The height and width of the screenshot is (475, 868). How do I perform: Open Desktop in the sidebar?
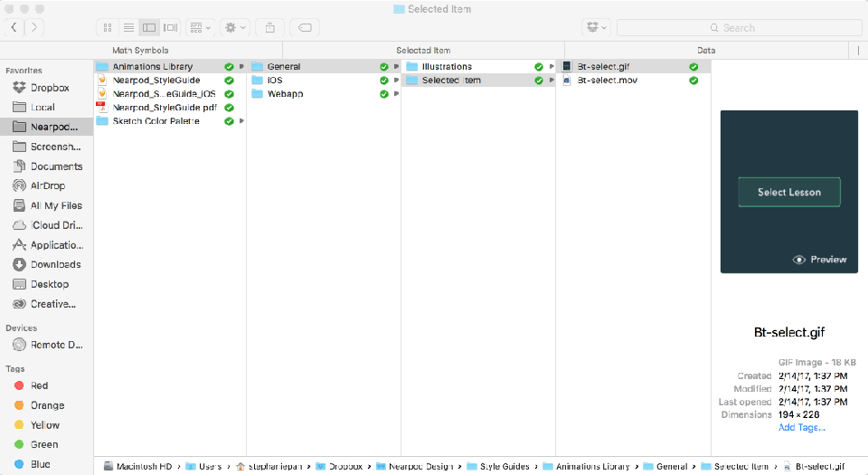[x=46, y=284]
